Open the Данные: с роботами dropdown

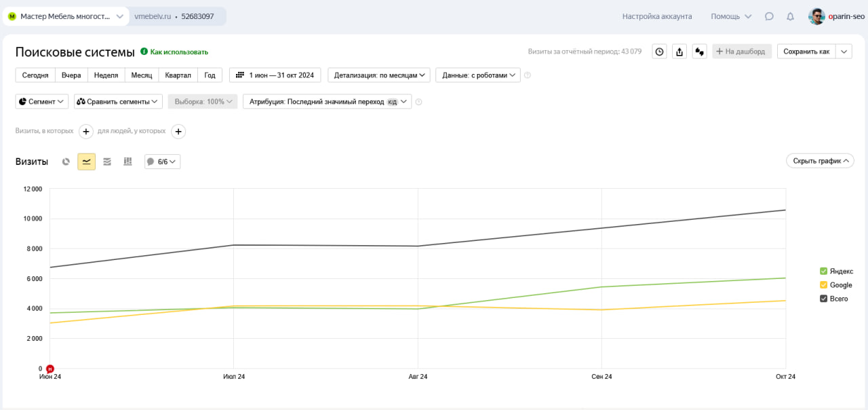[x=477, y=75]
